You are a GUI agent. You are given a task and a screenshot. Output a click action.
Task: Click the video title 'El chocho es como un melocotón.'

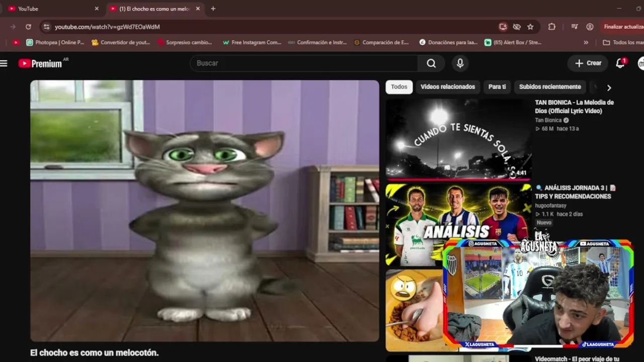coord(95,353)
